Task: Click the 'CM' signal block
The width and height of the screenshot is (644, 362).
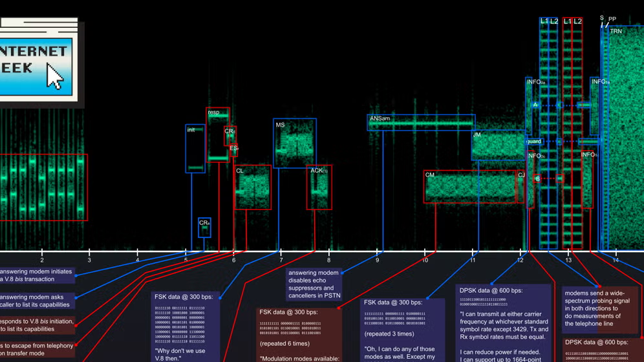Action: (x=470, y=186)
